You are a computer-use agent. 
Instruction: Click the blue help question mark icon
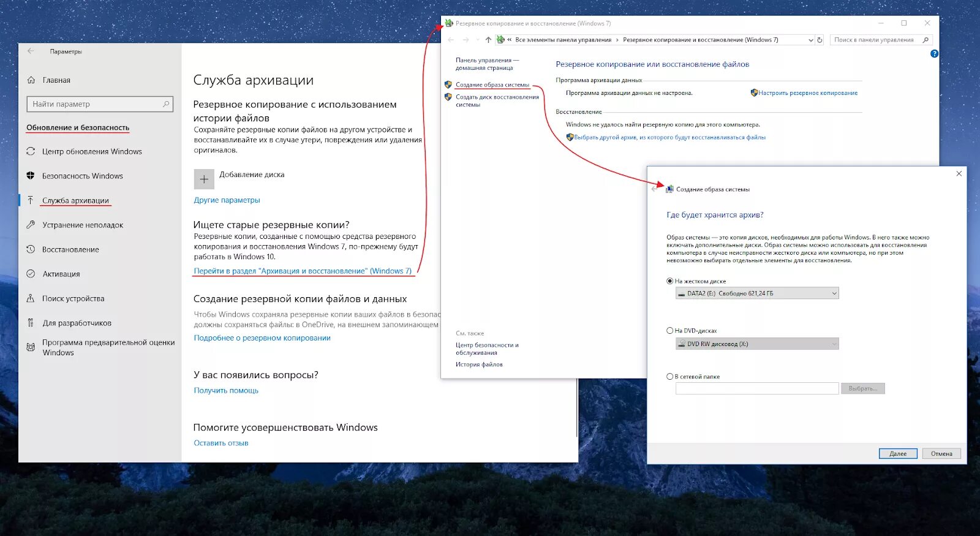coord(934,54)
